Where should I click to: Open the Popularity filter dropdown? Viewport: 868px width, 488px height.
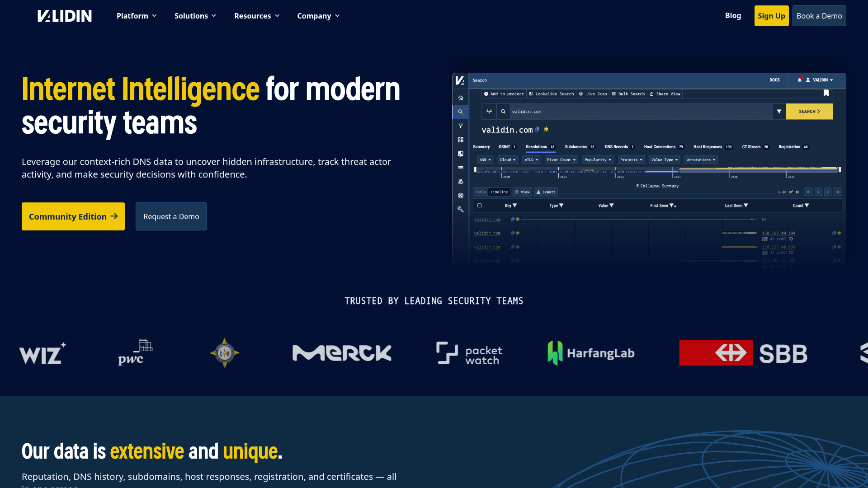[598, 160]
